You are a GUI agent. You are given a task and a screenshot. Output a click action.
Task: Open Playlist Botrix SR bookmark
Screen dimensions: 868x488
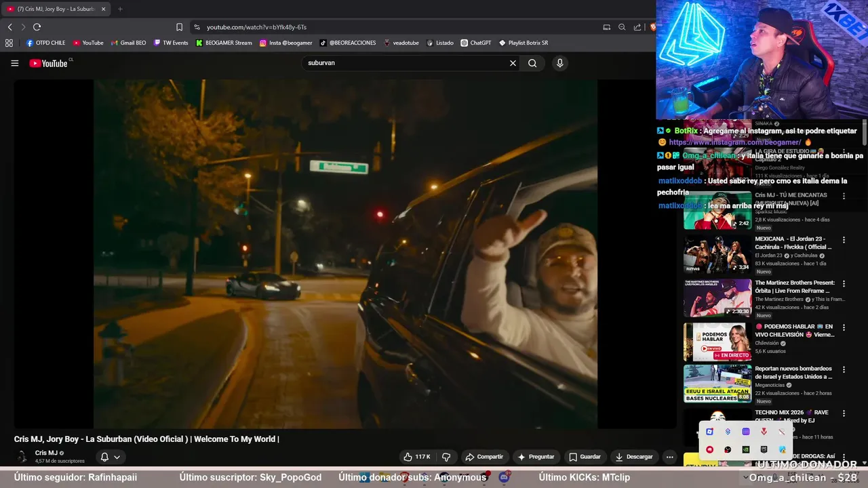pos(524,43)
